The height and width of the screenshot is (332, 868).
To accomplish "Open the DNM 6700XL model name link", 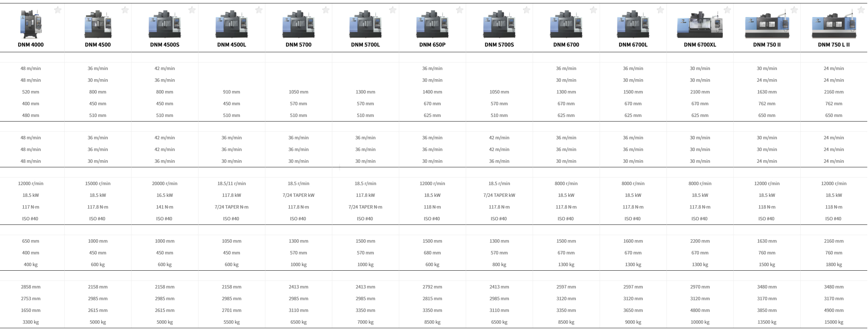I will click(x=700, y=45).
